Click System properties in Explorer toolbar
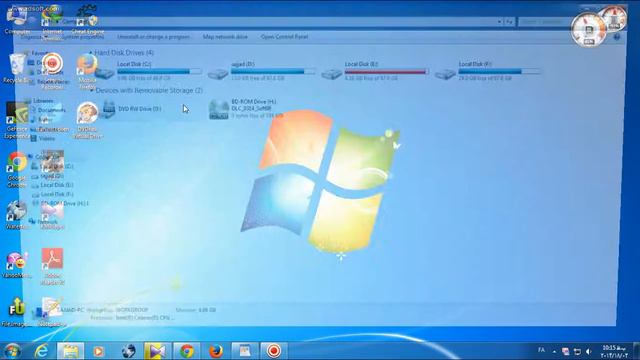The height and width of the screenshot is (360, 640). click(x=84, y=37)
